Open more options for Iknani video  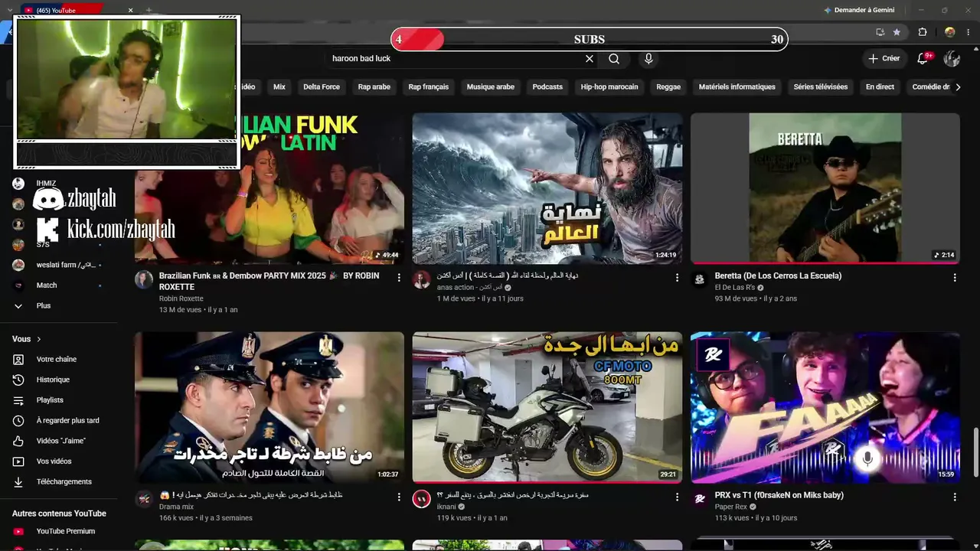coord(677,497)
